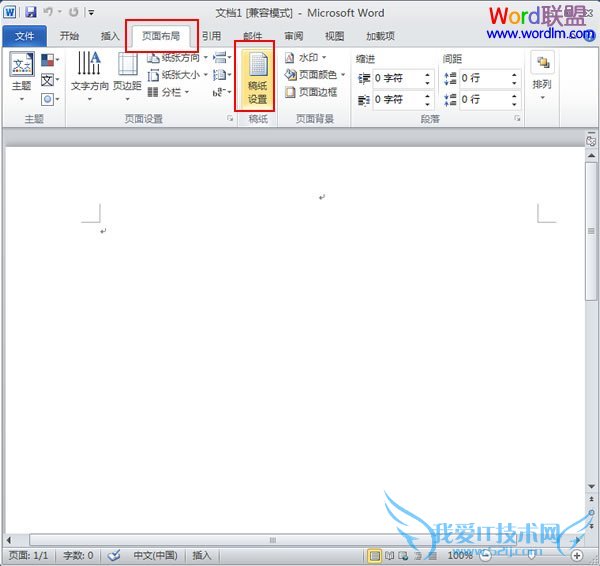The image size is (600, 566).
Task: Toggle the 插入 insert mode indicator
Action: pos(202,555)
